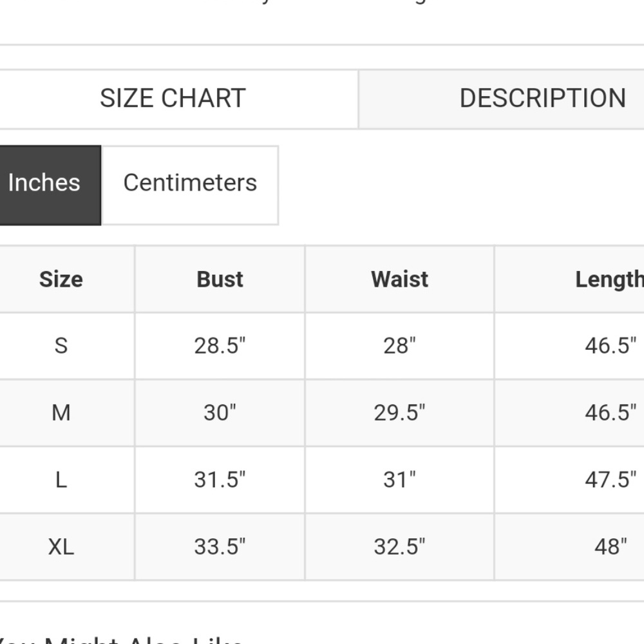Select the Inches unit toggle
The width and height of the screenshot is (644, 644).
(x=45, y=184)
